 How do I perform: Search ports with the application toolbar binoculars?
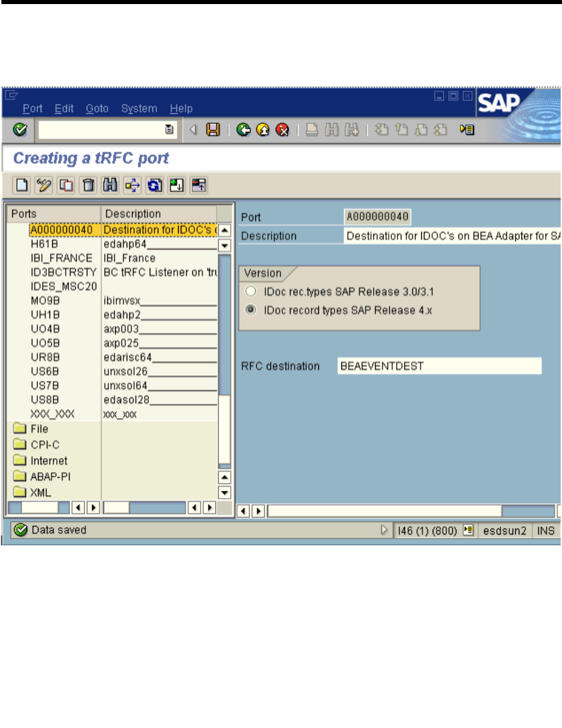coord(110,185)
